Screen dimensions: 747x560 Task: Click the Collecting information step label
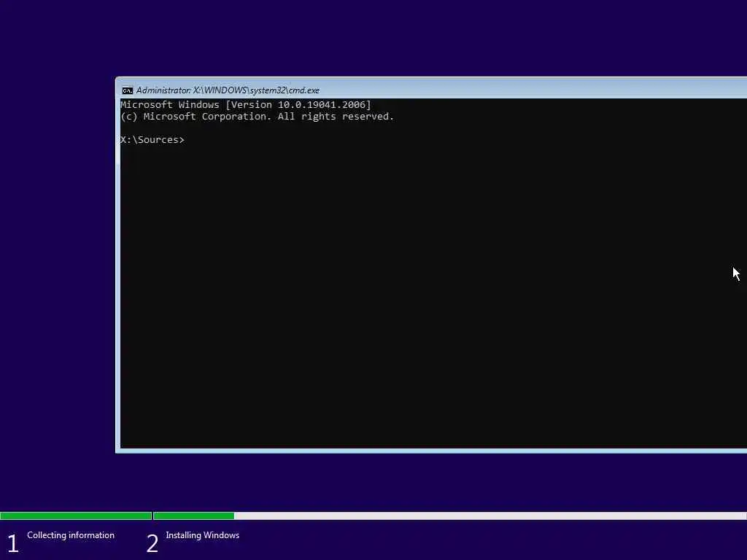pos(71,535)
